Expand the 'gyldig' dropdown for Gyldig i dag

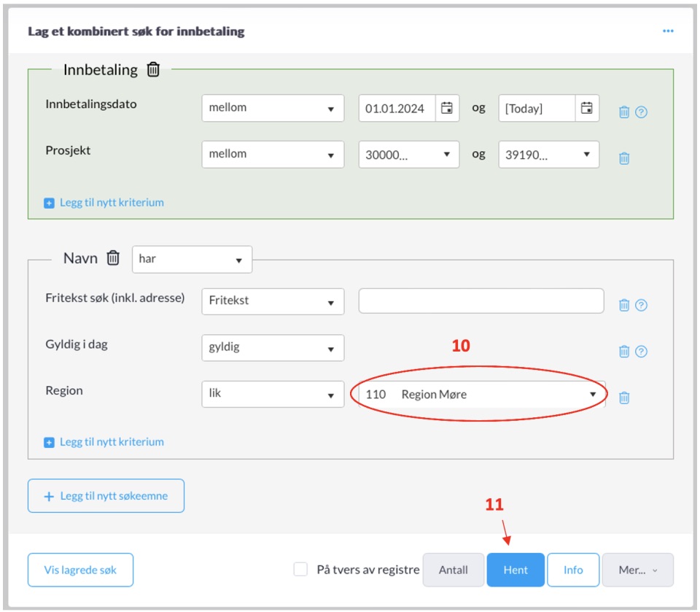point(273,347)
